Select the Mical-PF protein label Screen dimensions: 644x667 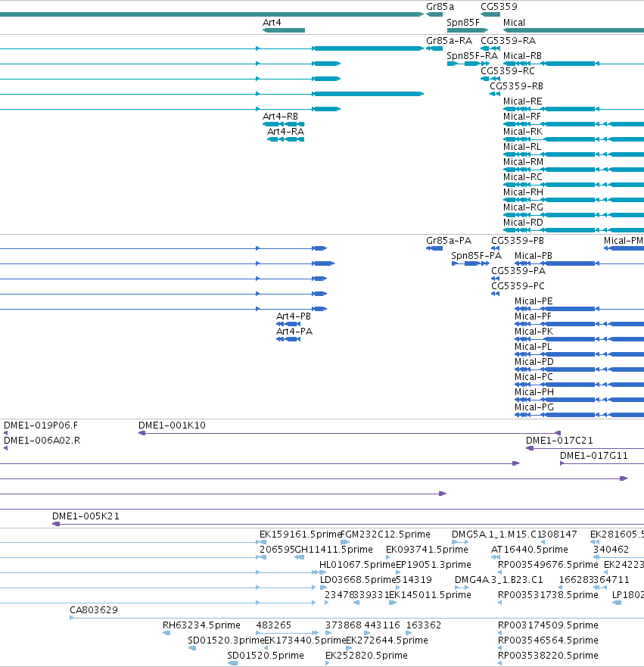coord(533,316)
